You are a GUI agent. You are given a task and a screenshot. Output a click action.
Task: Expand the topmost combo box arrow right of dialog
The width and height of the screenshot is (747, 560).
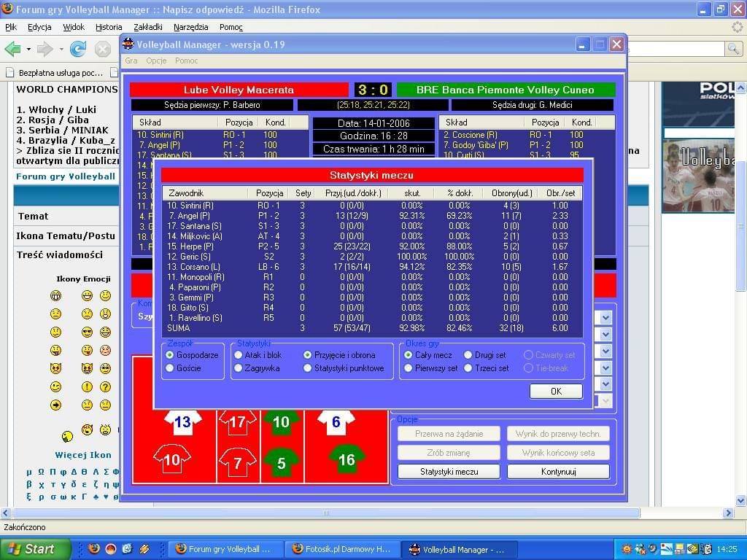[605, 317]
